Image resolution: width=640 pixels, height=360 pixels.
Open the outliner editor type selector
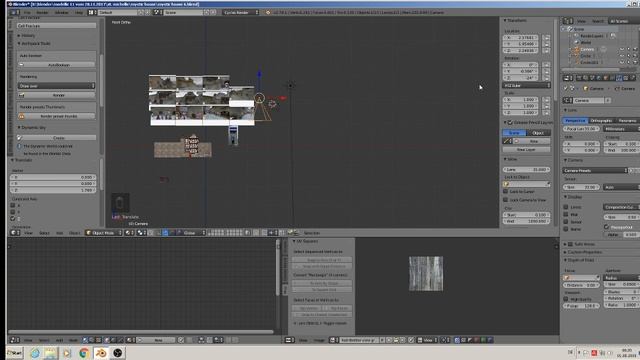coord(568,21)
